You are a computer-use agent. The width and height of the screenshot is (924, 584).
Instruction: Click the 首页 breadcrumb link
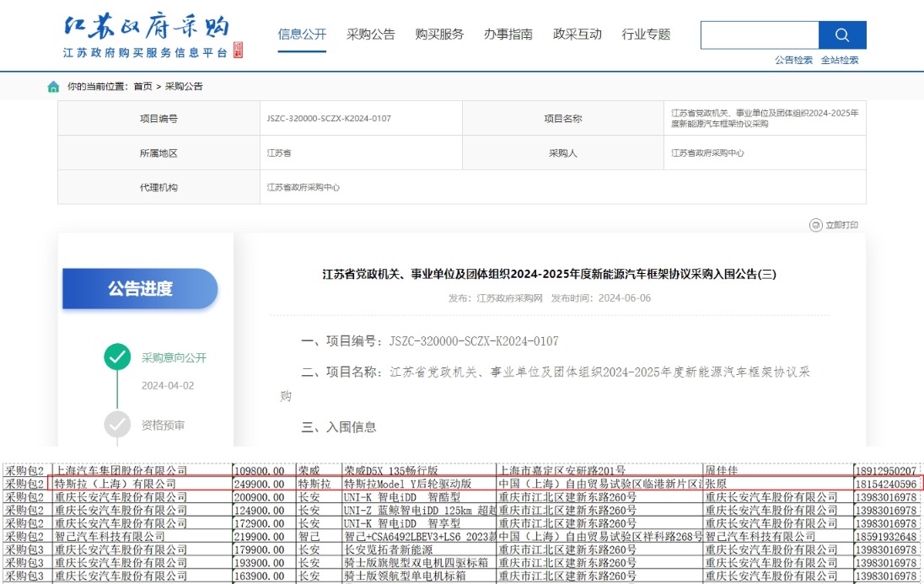point(142,87)
